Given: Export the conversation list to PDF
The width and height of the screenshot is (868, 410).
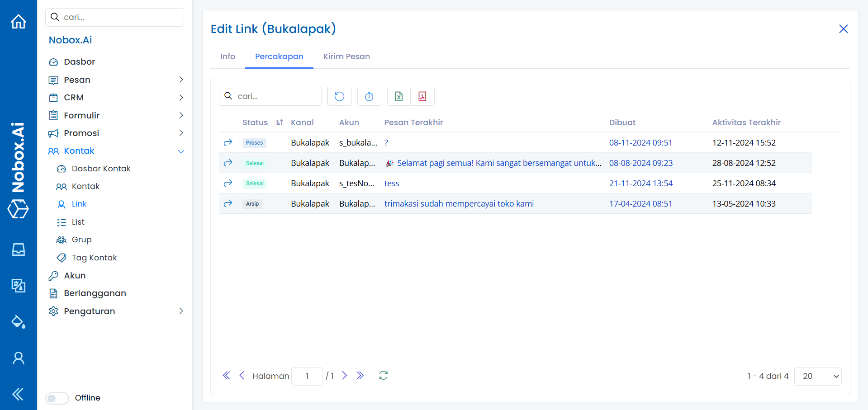Looking at the screenshot, I should [x=422, y=96].
